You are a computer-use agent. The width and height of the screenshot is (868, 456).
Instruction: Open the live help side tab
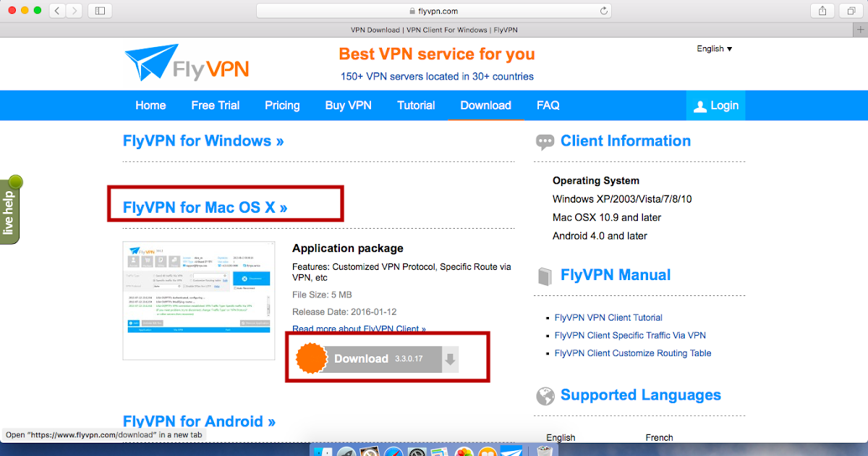click(11, 209)
